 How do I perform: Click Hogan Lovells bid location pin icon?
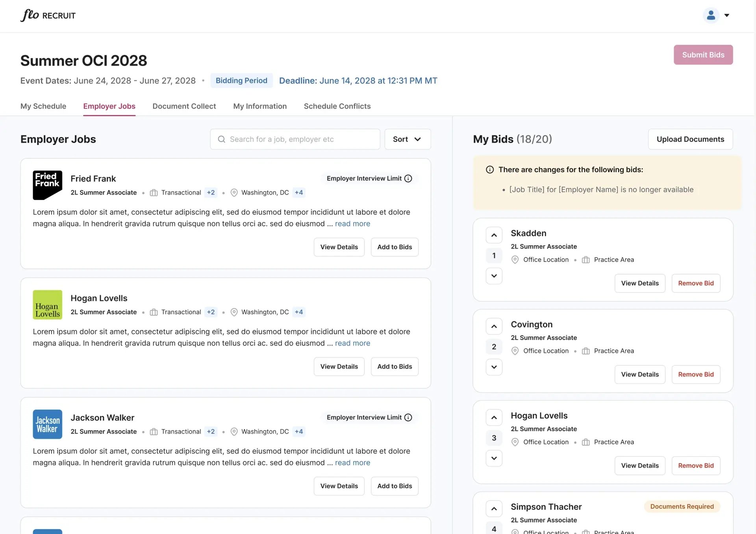(515, 442)
